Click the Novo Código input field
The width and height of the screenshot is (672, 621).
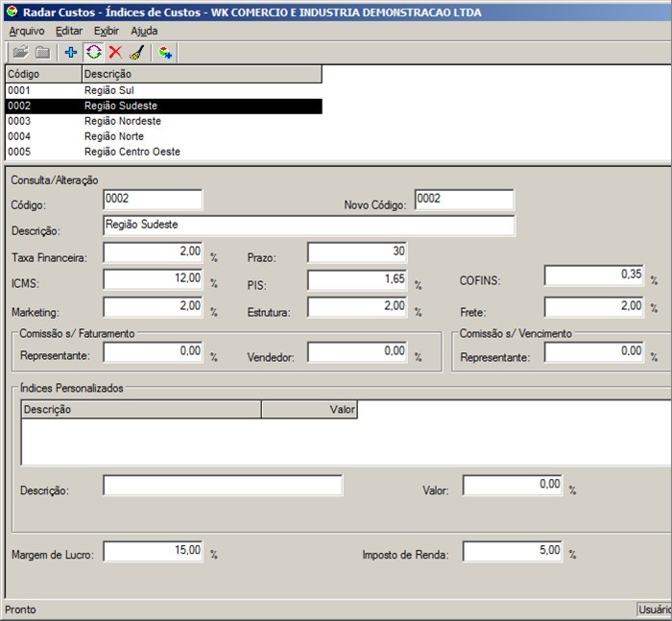click(x=465, y=200)
